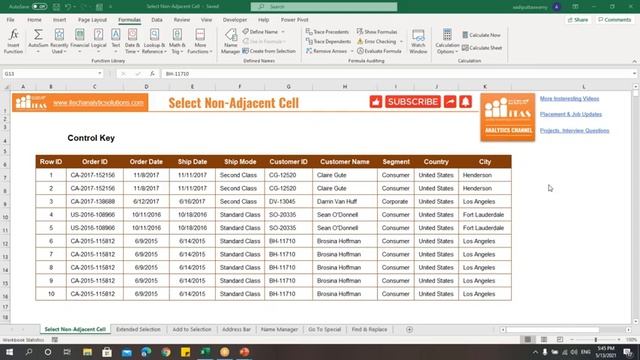
Task: Click Calculate Now
Action: 481,35
